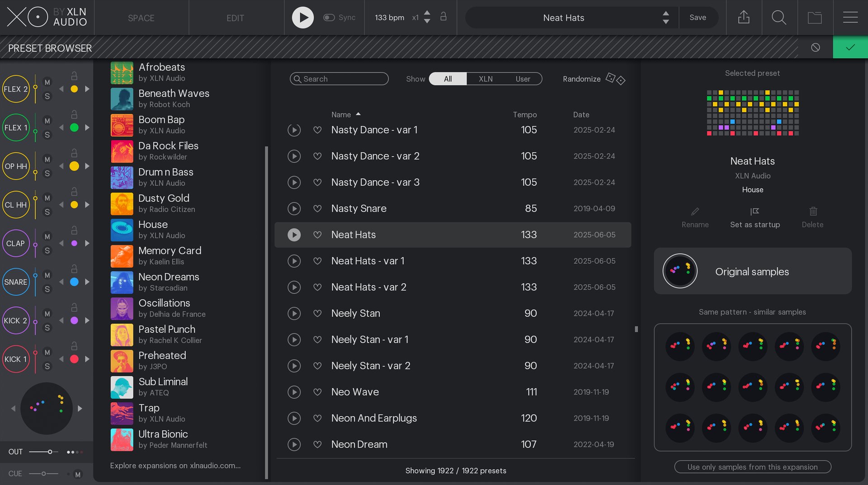Click previous sample arrow on FLEX 1

coord(61,128)
